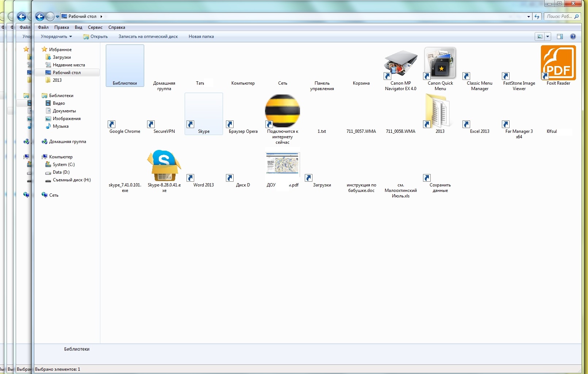
Task: Open the recent pages dropdown arrow
Action: point(57,17)
